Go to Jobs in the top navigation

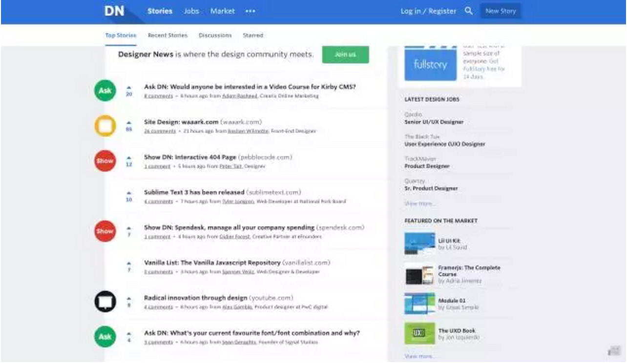point(191,11)
